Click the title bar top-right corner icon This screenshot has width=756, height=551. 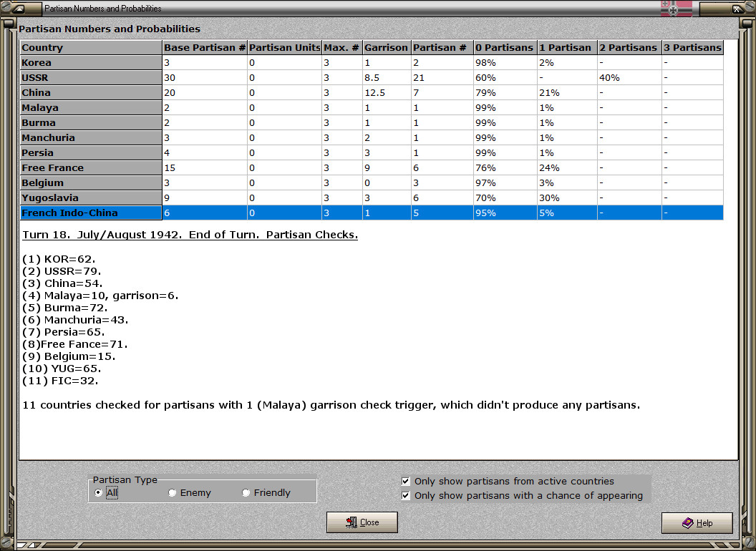tap(737, 8)
